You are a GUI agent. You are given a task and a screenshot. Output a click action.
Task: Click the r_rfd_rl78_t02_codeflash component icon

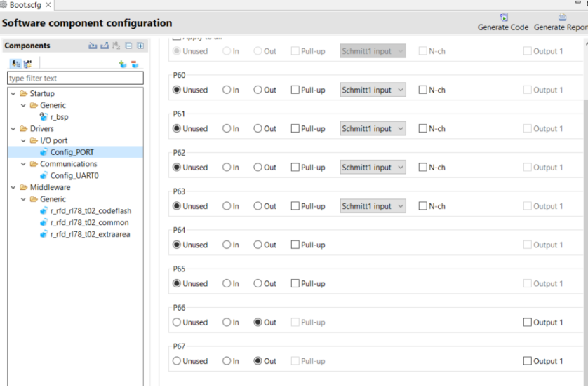point(44,210)
